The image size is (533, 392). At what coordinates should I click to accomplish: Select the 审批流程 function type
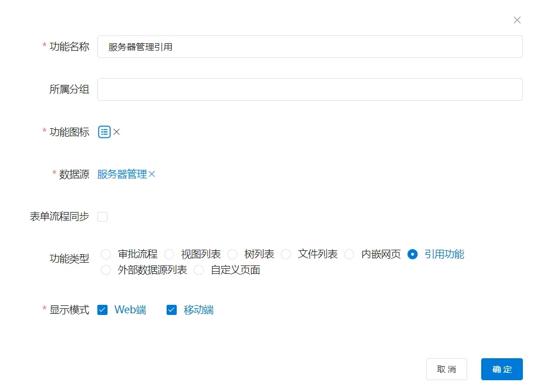point(106,254)
